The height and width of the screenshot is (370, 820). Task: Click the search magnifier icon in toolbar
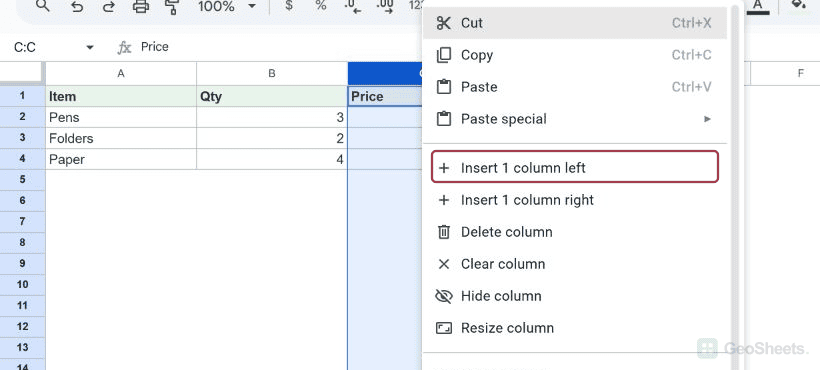point(43,6)
